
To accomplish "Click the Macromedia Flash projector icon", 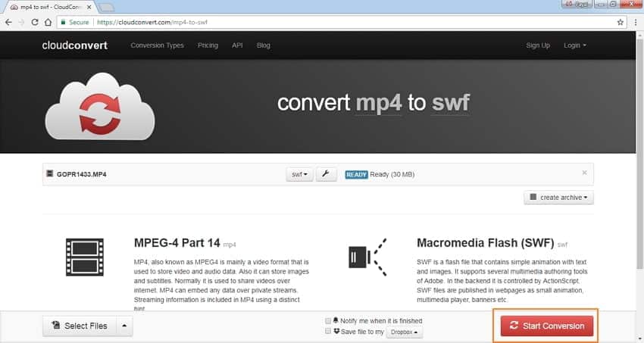I will 367,257.
